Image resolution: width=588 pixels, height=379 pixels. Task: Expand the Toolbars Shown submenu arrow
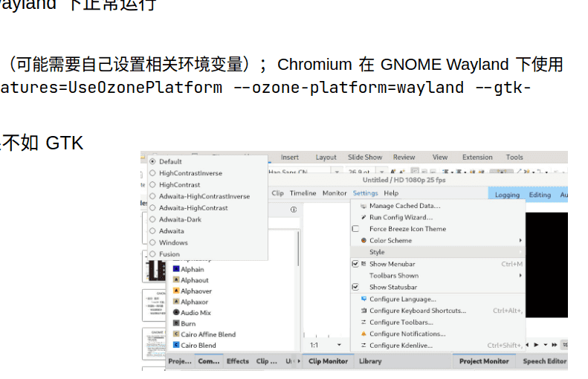tap(520, 276)
